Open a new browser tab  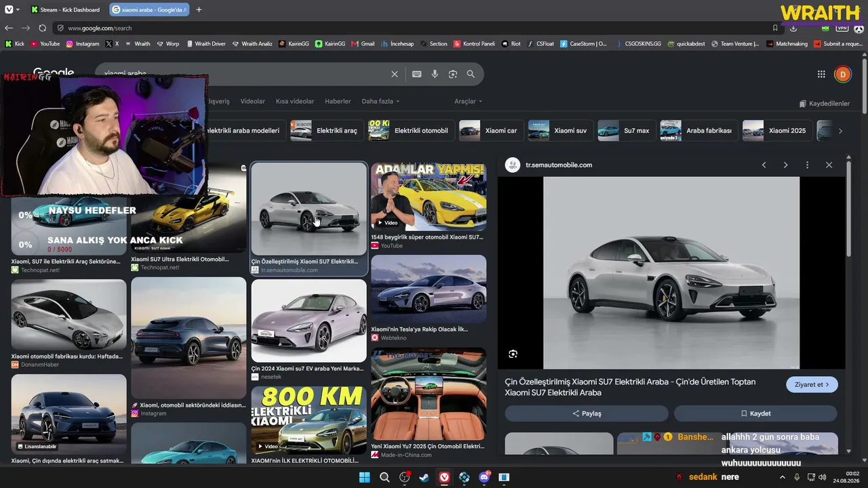click(x=199, y=9)
